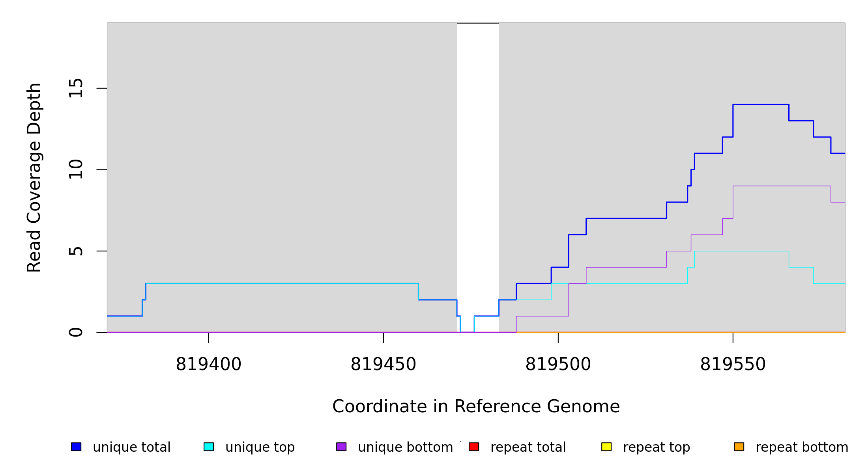Click the 819550 x-axis tick label
The image size is (868, 473).
733,365
